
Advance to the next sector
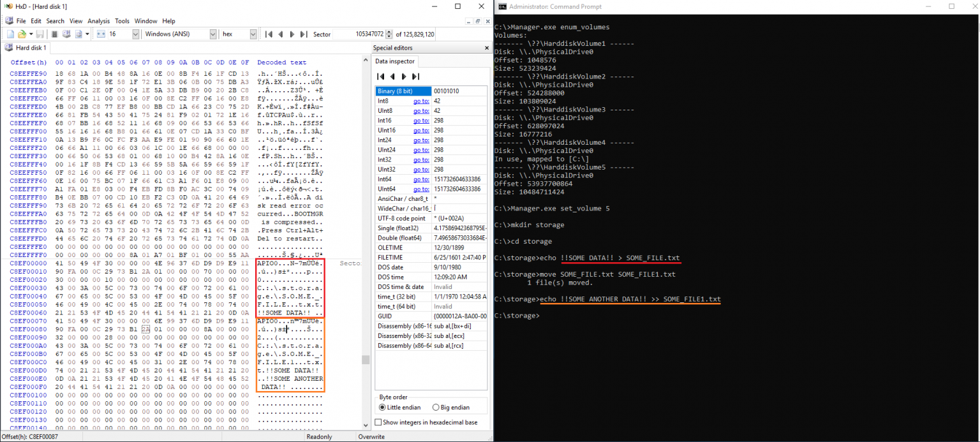click(x=292, y=34)
